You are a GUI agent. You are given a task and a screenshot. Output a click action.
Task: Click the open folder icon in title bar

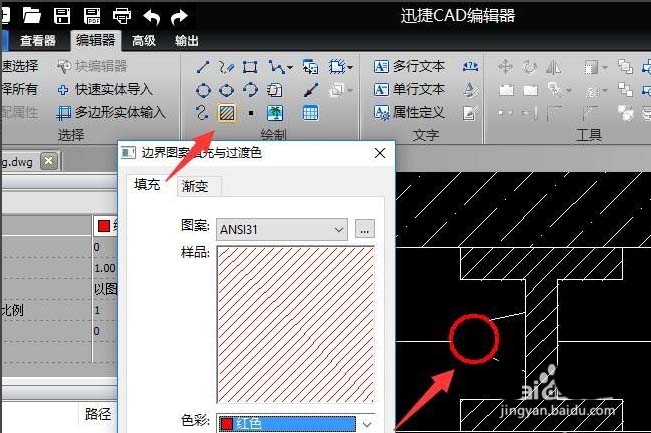pos(32,16)
